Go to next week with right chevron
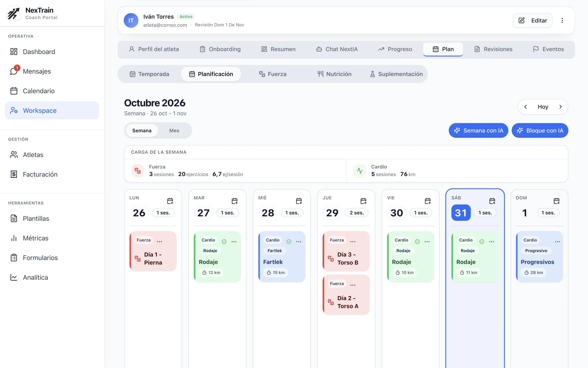 (x=561, y=107)
